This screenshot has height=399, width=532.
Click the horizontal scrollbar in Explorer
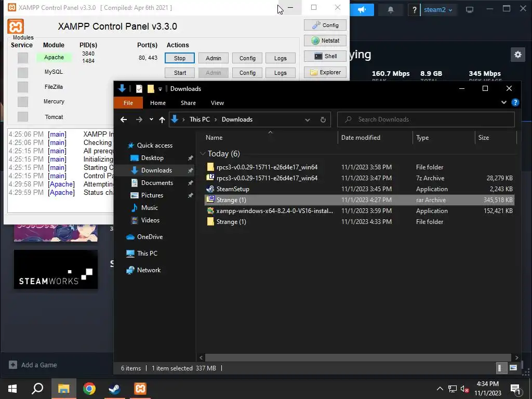[358, 357]
